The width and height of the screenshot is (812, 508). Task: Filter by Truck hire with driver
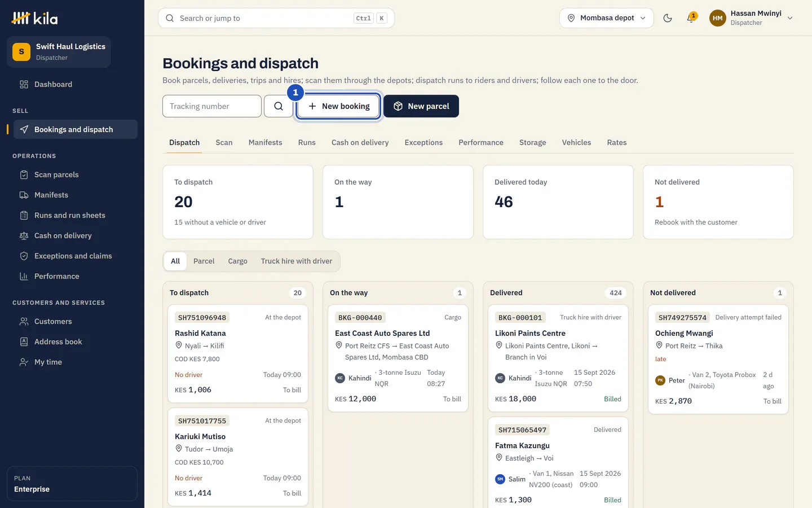(297, 261)
